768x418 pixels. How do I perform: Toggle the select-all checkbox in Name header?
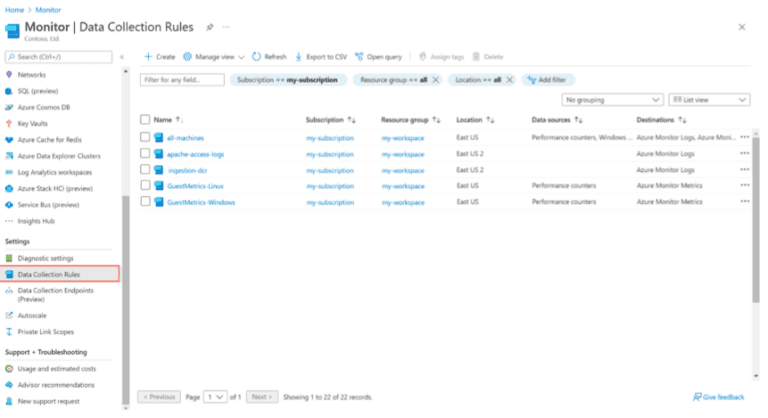click(145, 120)
